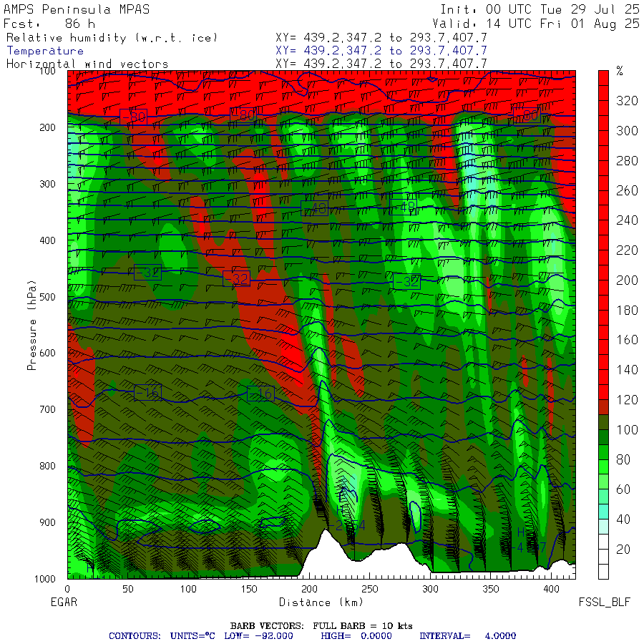Click the 240 label on the colorbar
This screenshot has height=644, width=644.
pos(627,220)
